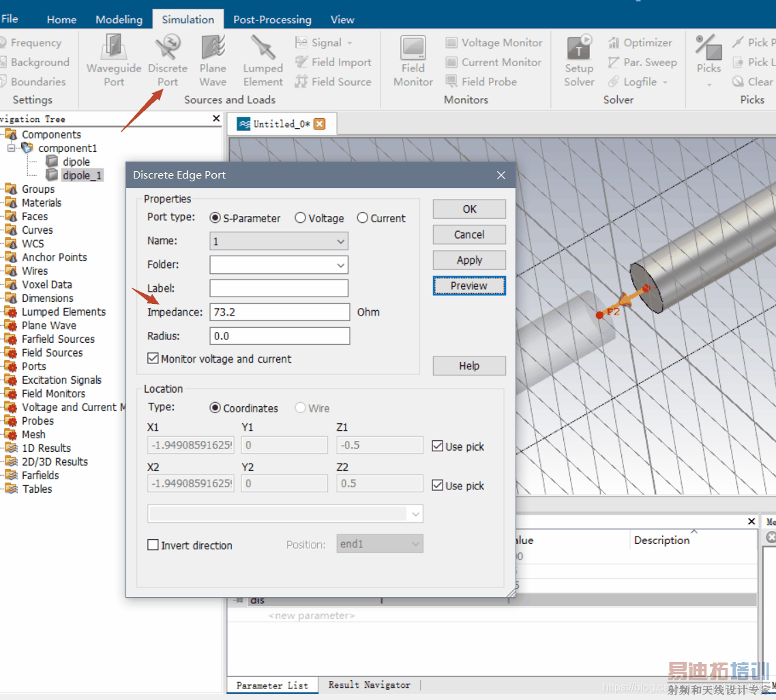The height and width of the screenshot is (700, 776).
Task: Open the Ports folder in tree
Action: [x=33, y=367]
